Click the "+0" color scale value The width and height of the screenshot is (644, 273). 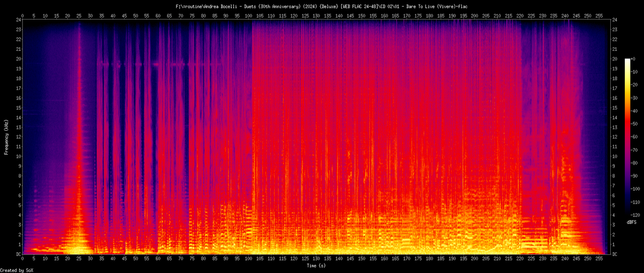[x=634, y=59]
